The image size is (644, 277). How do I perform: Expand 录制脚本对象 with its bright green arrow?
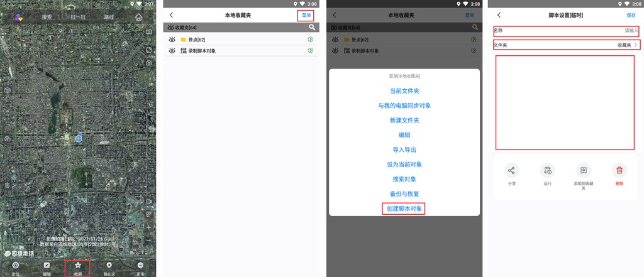click(311, 50)
